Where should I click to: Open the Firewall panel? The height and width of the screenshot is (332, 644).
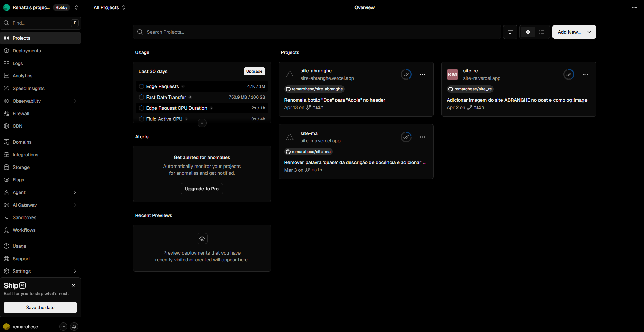coord(21,113)
